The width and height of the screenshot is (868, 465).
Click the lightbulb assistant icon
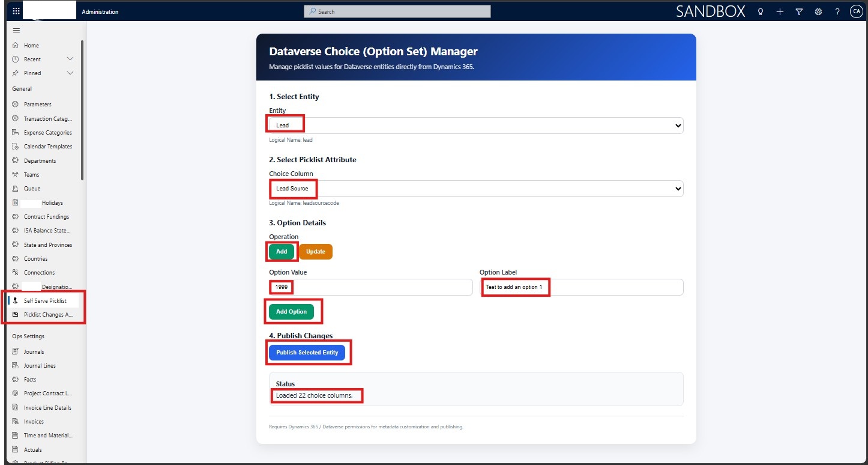tap(761, 11)
